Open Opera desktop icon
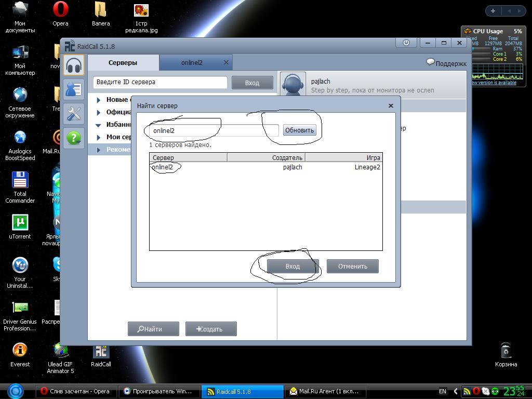The width and height of the screenshot is (532, 399). [x=60, y=14]
